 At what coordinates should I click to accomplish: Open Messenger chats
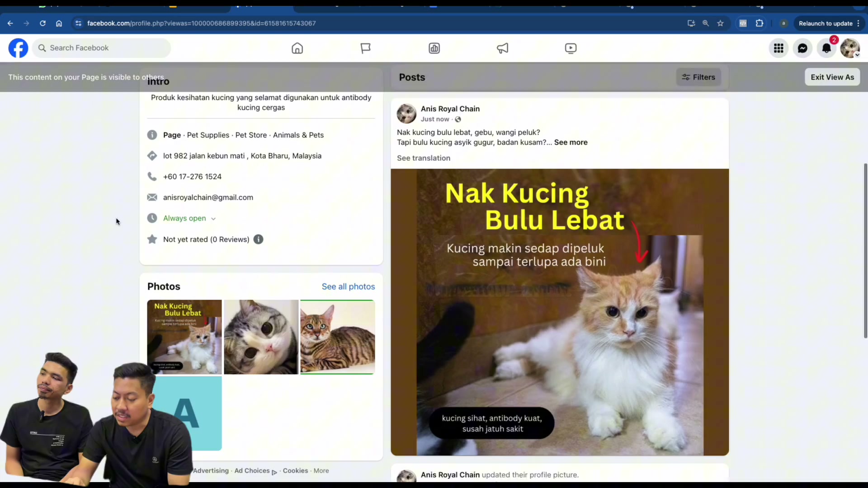click(802, 48)
